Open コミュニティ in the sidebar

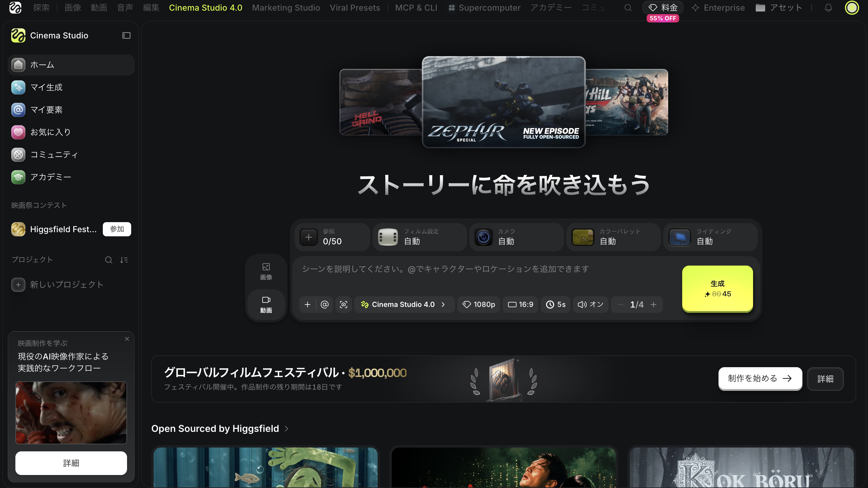[x=71, y=155]
